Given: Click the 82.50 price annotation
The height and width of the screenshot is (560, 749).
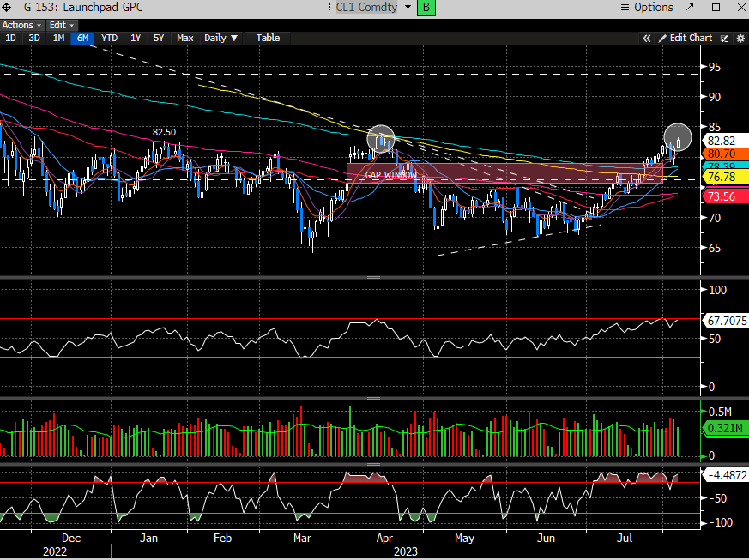Looking at the screenshot, I should click(164, 132).
